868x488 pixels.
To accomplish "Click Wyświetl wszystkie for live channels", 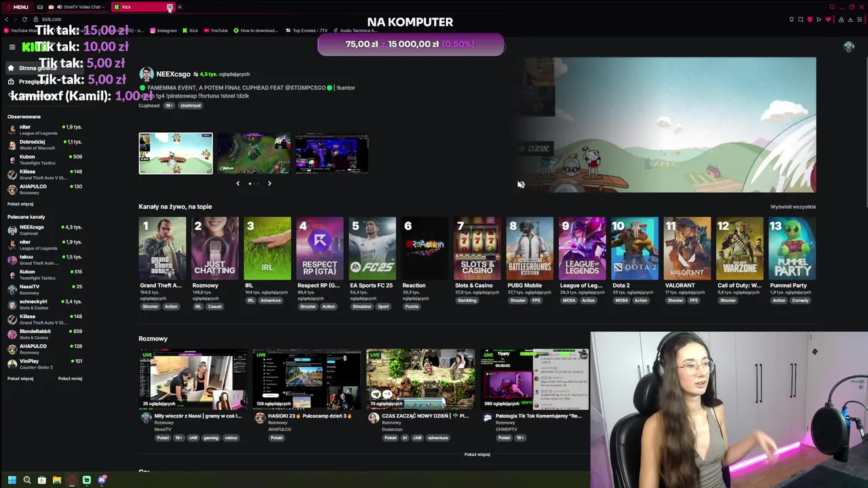I will (x=793, y=207).
